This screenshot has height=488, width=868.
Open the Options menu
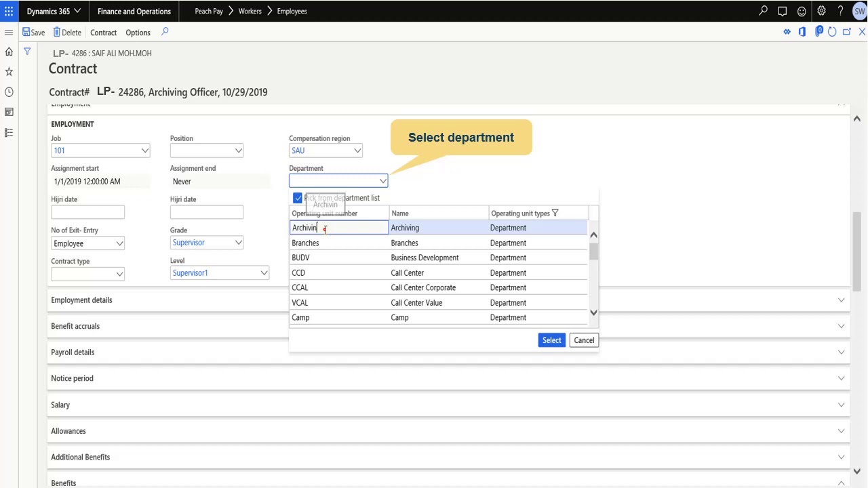pos(138,33)
